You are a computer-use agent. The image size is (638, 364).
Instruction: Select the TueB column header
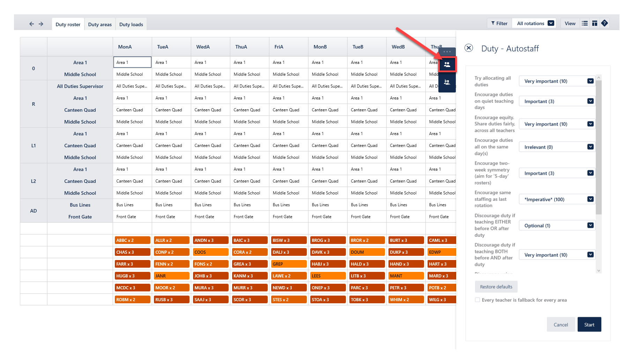click(x=367, y=47)
